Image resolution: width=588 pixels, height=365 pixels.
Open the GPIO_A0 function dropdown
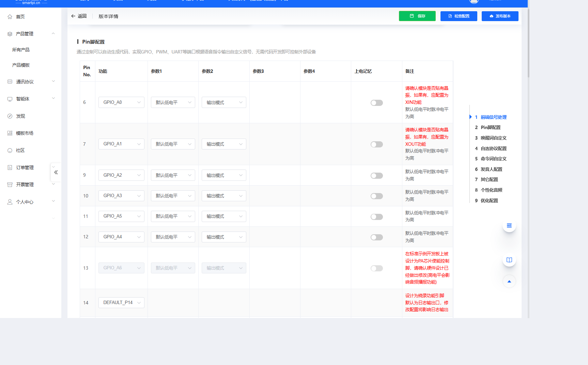click(121, 102)
